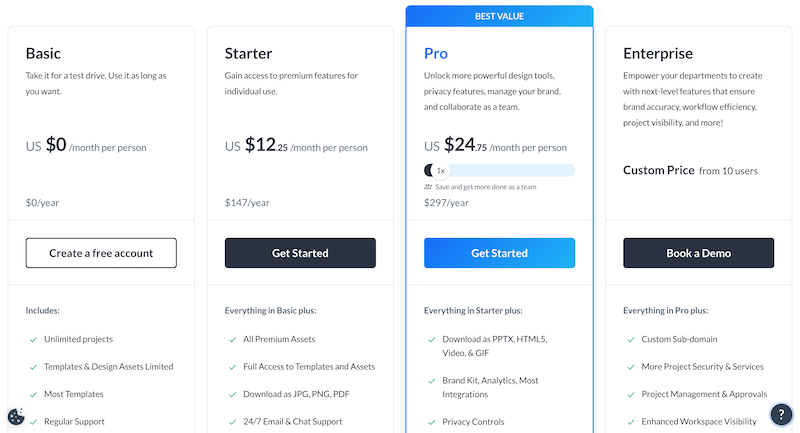The width and height of the screenshot is (800, 433).
Task: Select the Best Value banner on Pro
Action: point(499,16)
